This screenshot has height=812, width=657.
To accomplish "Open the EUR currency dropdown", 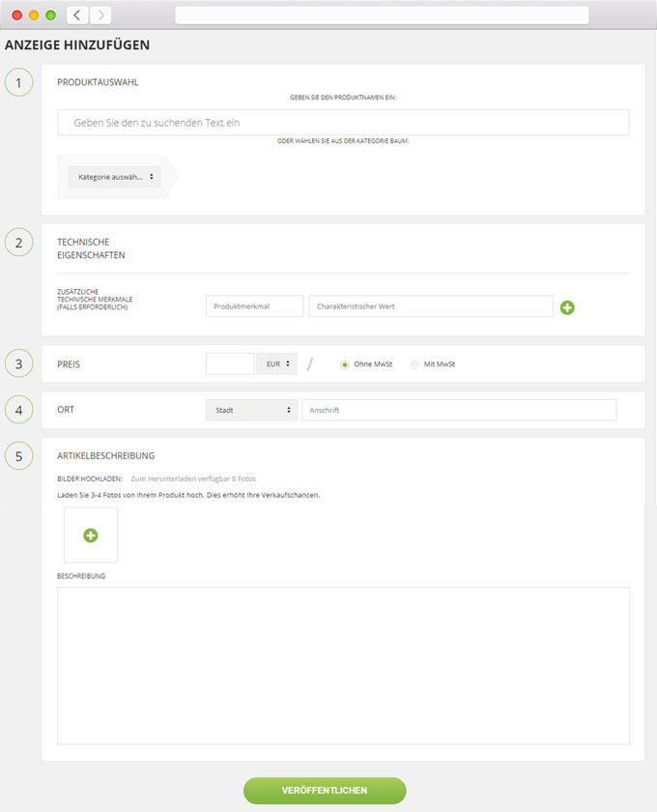I will [x=276, y=363].
